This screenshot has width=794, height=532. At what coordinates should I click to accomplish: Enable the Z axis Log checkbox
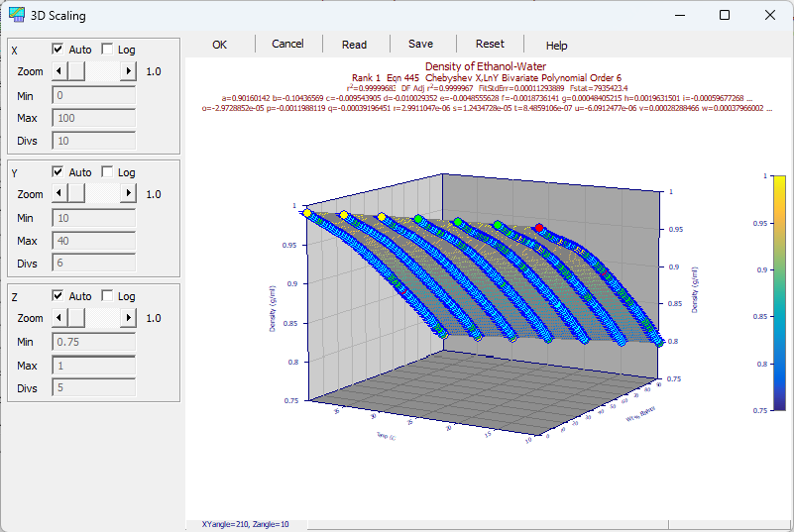pos(107,295)
